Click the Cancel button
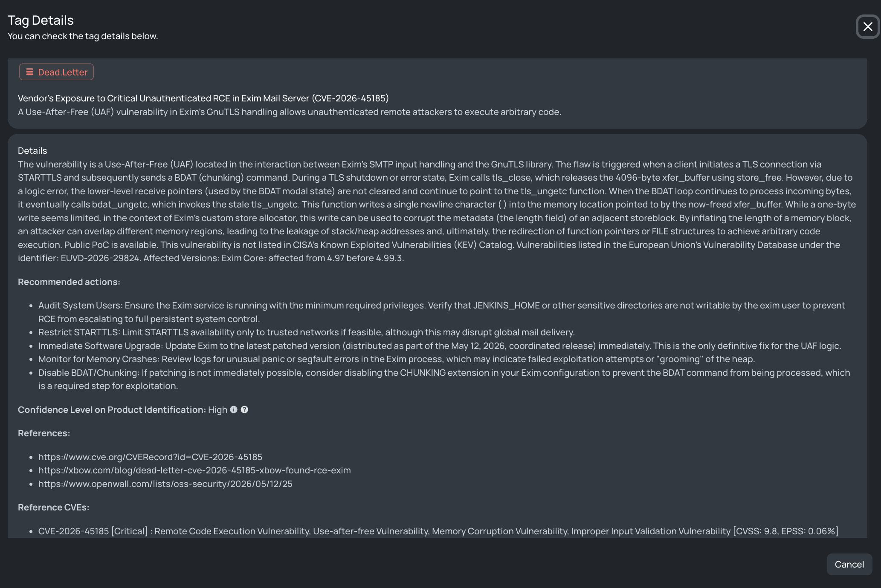This screenshot has width=881, height=588. pyautogui.click(x=849, y=565)
